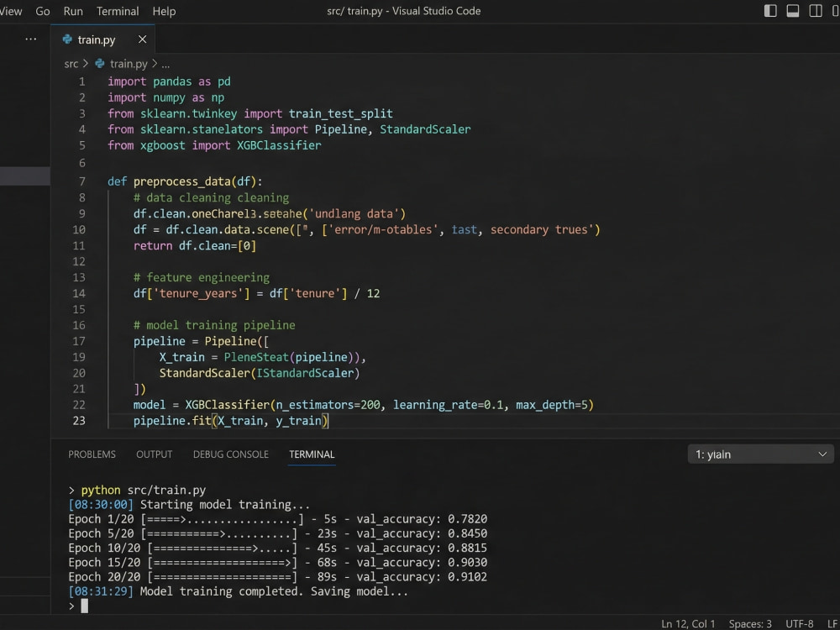The image size is (840, 630).
Task: Switch to the DEBUG CONSOLE tab
Action: [x=231, y=454]
